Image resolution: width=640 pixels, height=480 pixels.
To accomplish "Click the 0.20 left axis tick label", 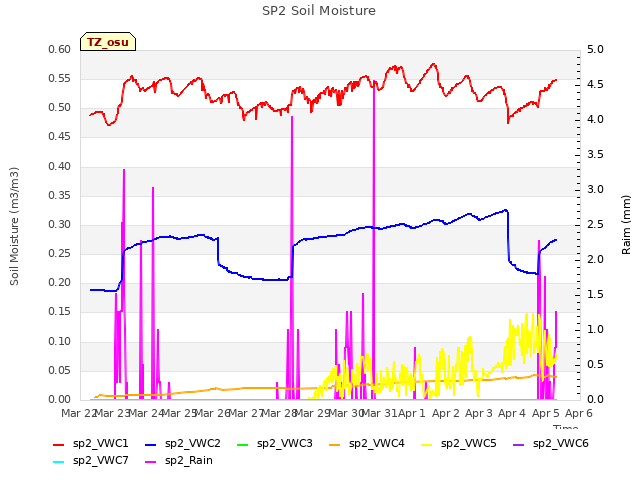I will coord(60,282).
